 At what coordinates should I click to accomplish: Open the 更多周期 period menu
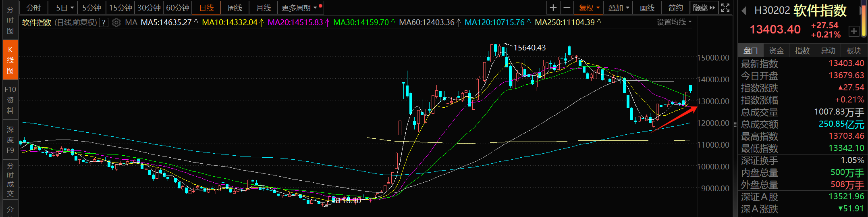(x=300, y=8)
